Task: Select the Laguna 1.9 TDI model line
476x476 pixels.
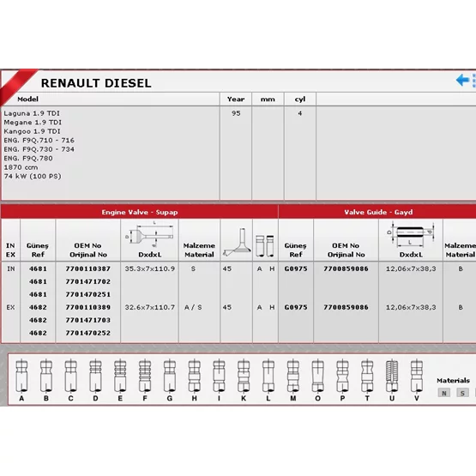Action: point(32,113)
